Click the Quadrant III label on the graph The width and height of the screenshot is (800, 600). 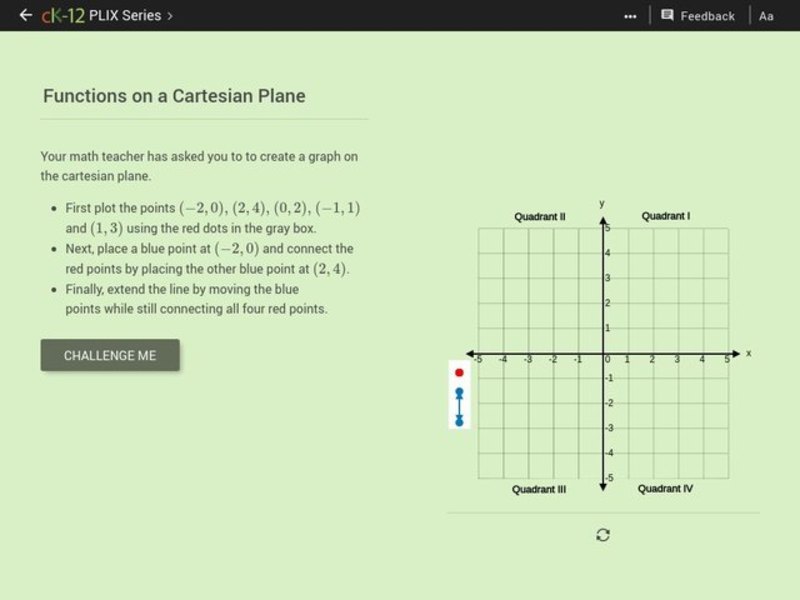[x=538, y=489]
